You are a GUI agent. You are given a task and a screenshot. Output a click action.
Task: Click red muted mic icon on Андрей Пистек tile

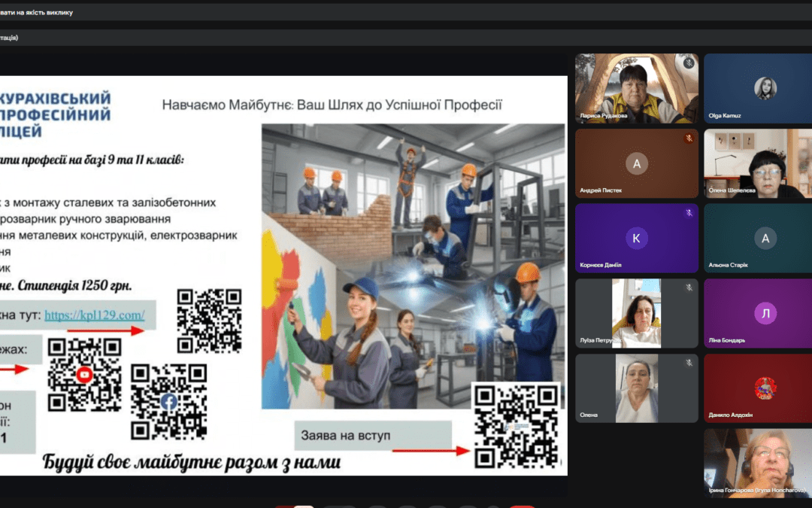pos(688,138)
